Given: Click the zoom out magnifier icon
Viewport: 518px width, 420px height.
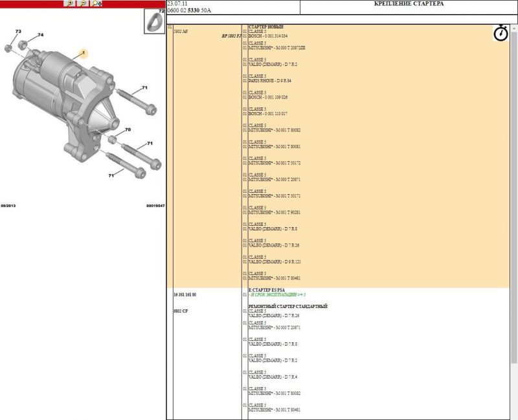Looking at the screenshot, I should pyautogui.click(x=83, y=3).
